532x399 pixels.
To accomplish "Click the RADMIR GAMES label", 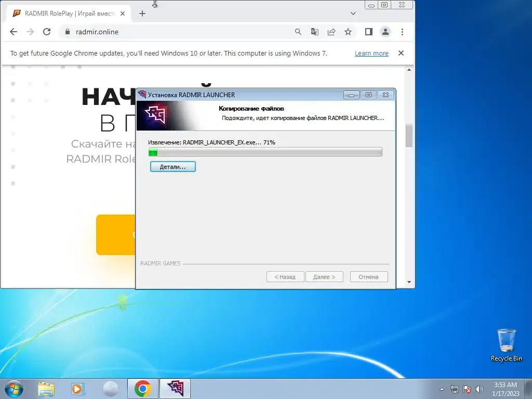I will tap(161, 263).
